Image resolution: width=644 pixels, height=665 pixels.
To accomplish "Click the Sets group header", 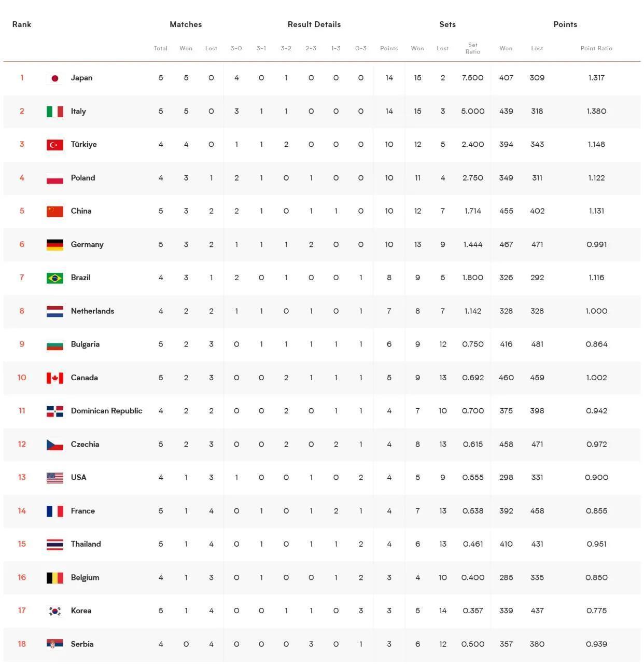I will (447, 24).
